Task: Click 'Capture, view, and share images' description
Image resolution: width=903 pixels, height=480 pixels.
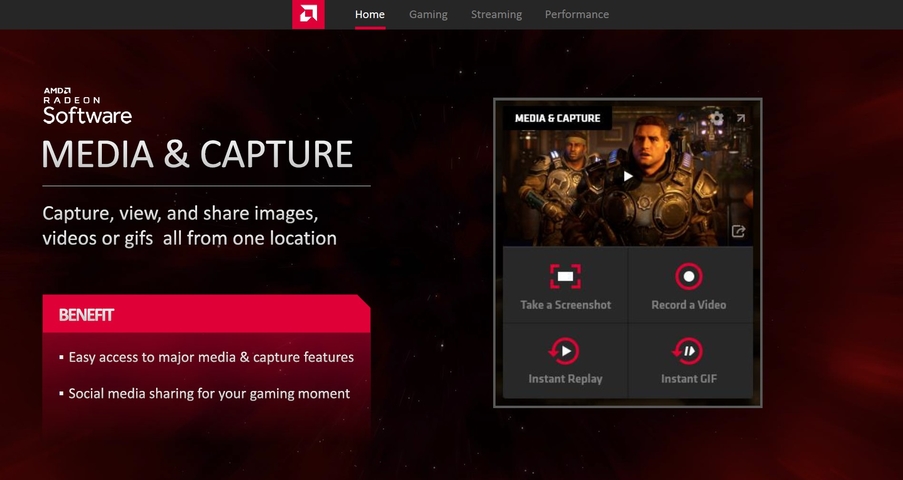Action: point(189,225)
